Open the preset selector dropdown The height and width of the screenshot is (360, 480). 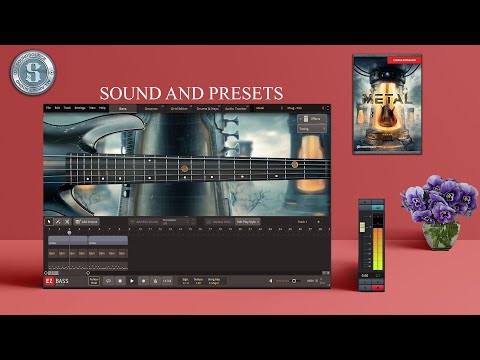tap(305, 108)
